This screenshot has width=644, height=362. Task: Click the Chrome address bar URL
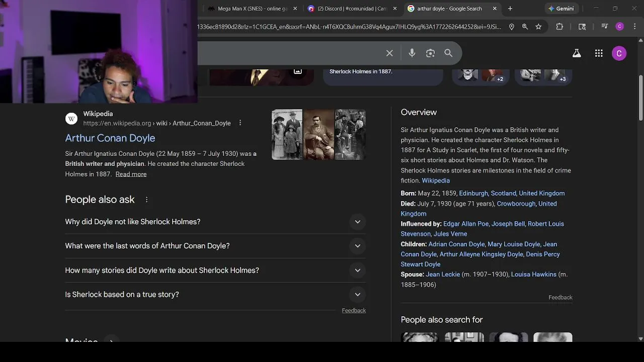point(350,27)
